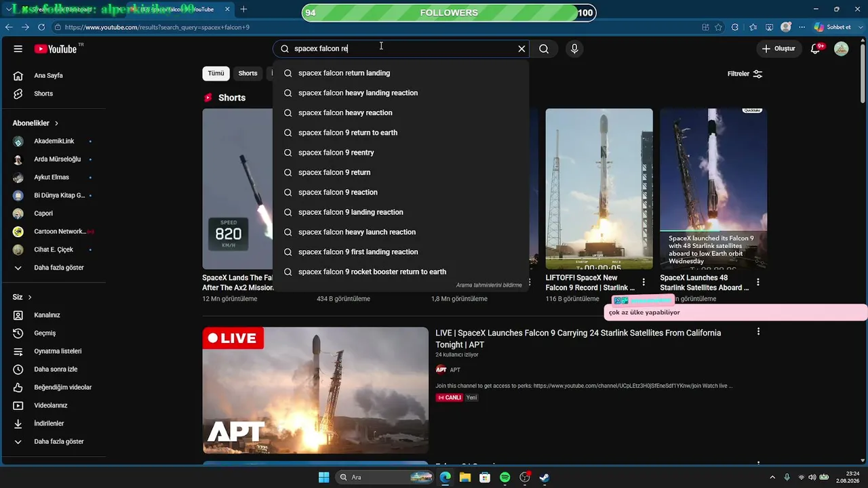Open the LIVE SpaceX Launches Falcon 9 title
The width and height of the screenshot is (868, 488).
(x=578, y=339)
